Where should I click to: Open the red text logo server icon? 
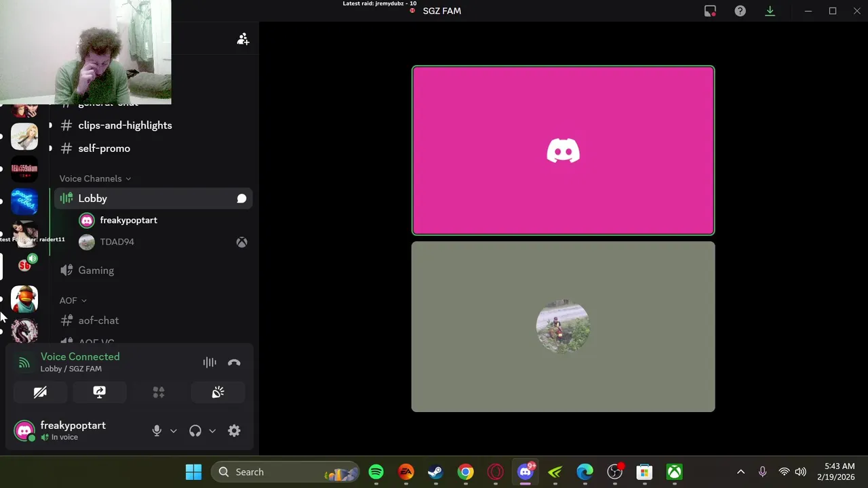click(24, 169)
